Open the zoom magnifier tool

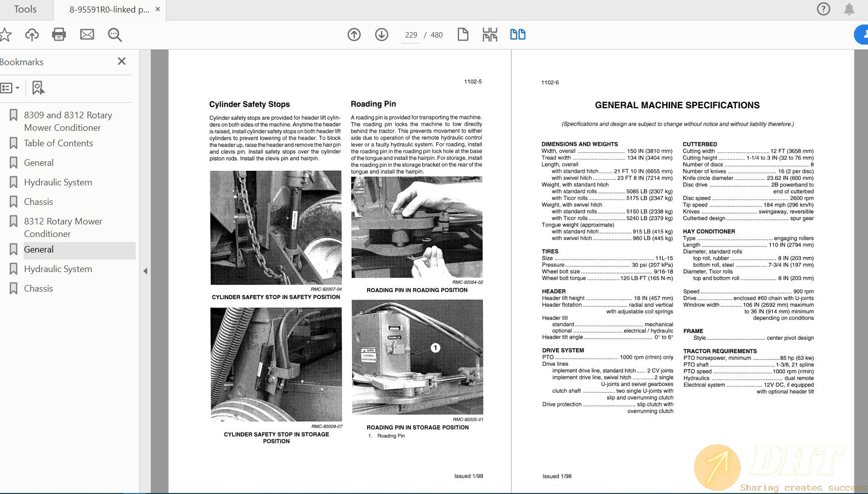(114, 35)
